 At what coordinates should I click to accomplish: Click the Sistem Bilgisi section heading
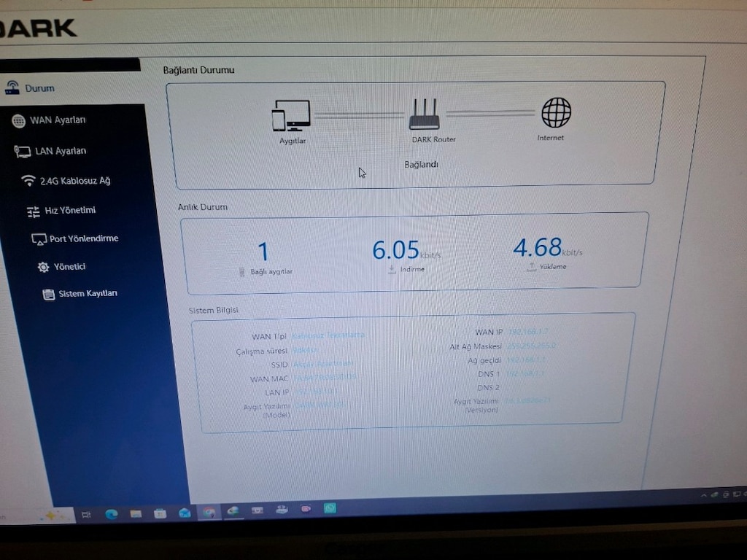click(x=214, y=311)
